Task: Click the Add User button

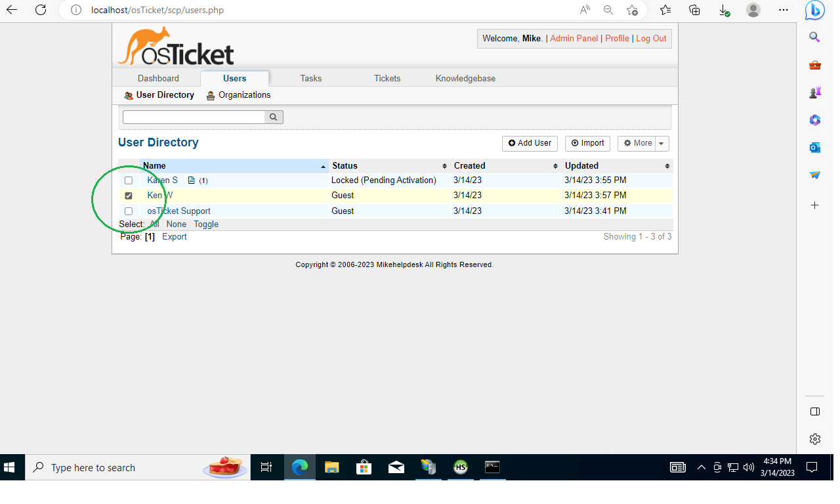Action: tap(530, 143)
